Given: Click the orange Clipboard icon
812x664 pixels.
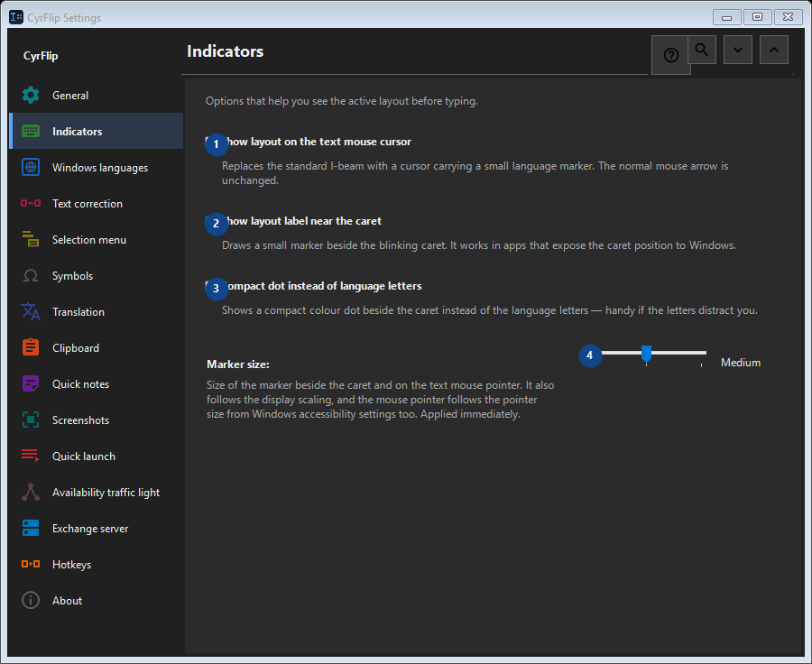Looking at the screenshot, I should pos(31,347).
